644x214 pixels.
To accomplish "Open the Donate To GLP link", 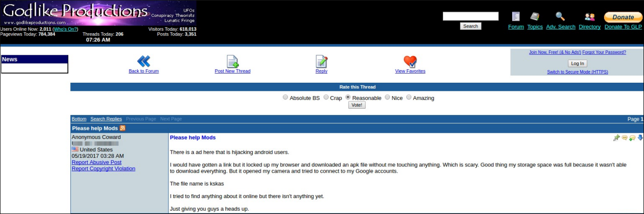I will 623,27.
